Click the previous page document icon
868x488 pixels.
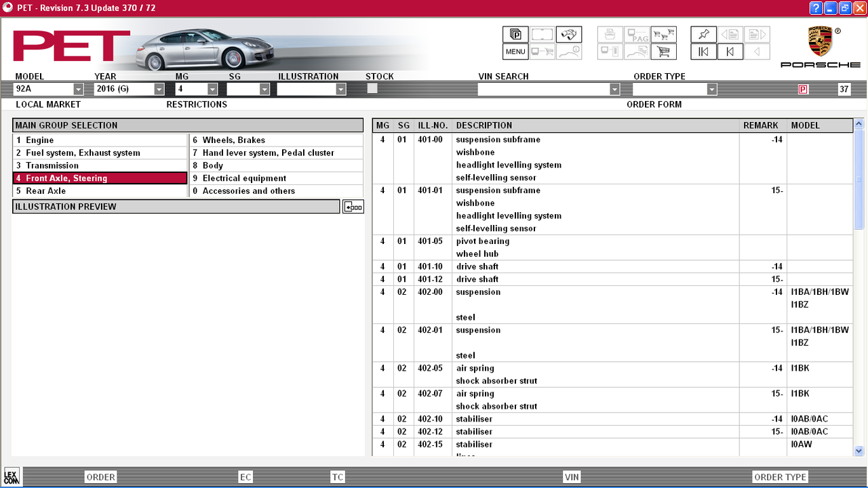click(730, 35)
